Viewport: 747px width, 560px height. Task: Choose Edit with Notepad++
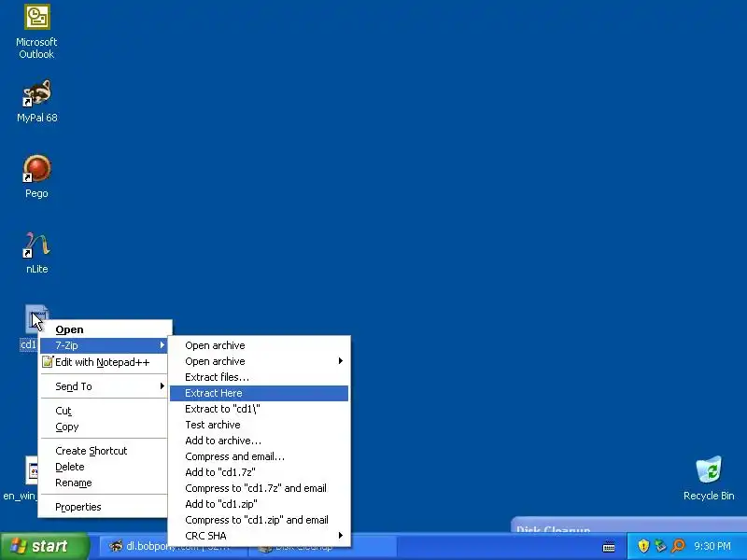coord(104,362)
